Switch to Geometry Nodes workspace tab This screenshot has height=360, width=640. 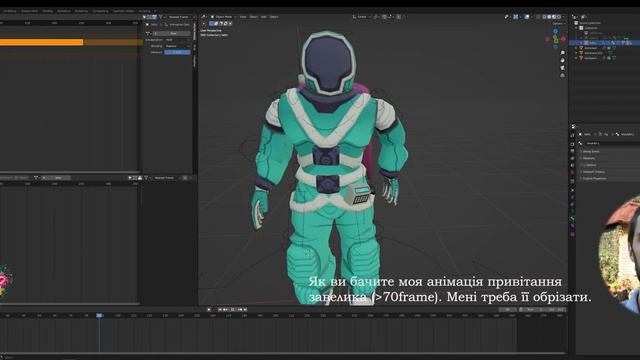123,11
